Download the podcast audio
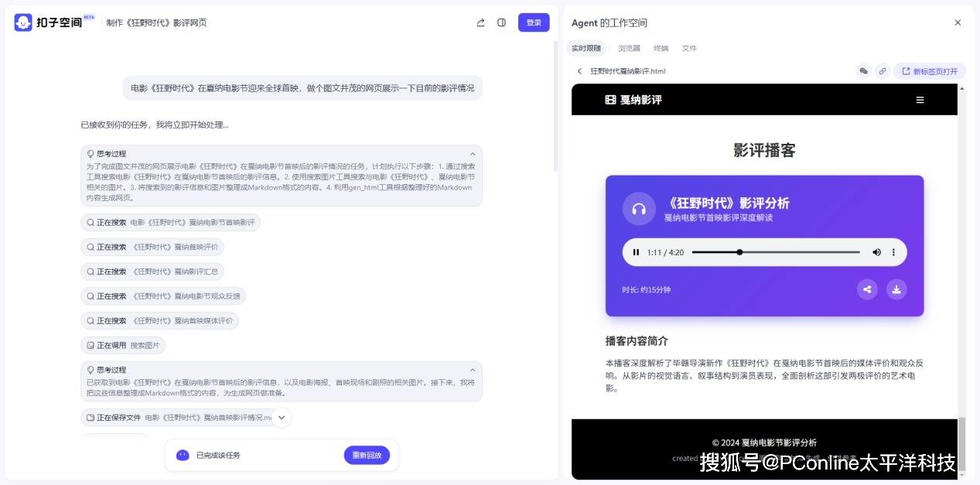 coord(896,289)
